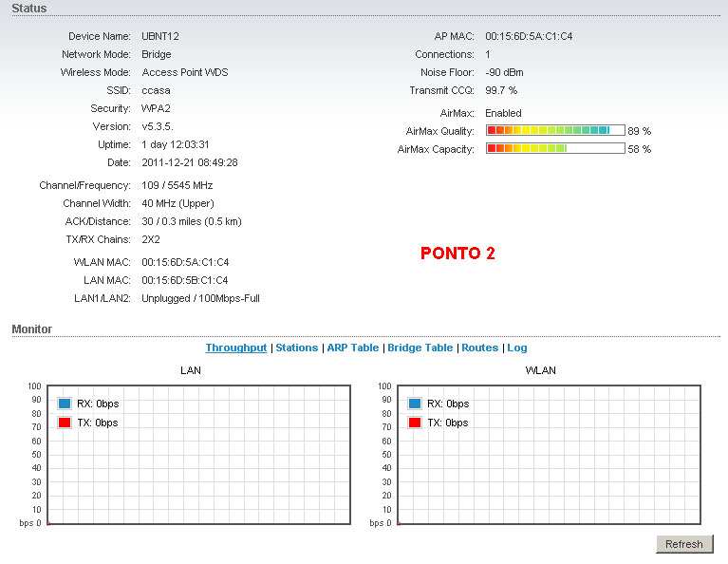Click the frequency value 109 / 5545 MHz

tap(177, 186)
